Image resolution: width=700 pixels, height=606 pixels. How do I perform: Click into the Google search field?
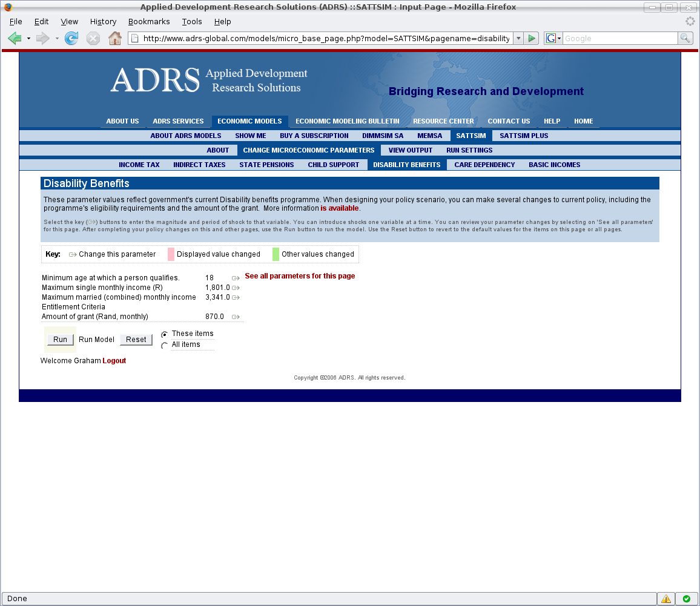tap(619, 38)
